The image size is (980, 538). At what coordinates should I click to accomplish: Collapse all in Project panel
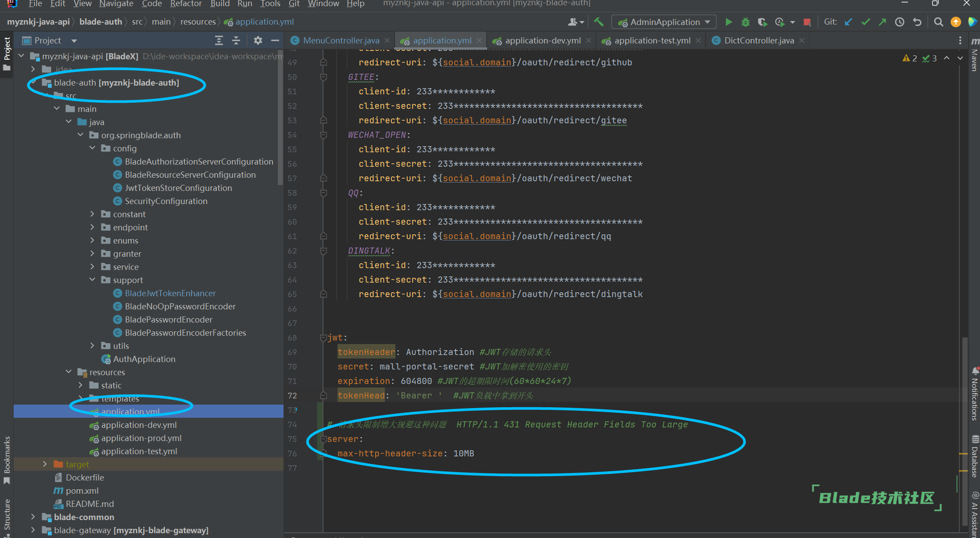(236, 40)
